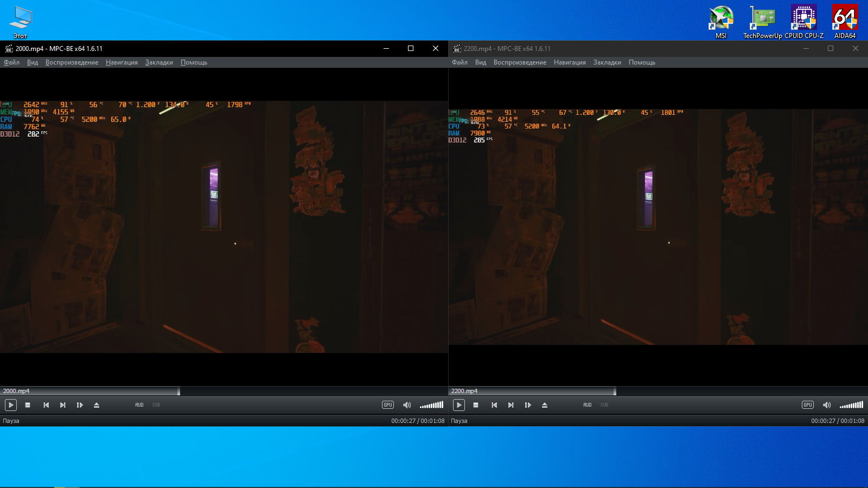This screenshot has height=488, width=868.
Task: Click the eject/open file icon in 2000.mp4 player
Action: (97, 405)
